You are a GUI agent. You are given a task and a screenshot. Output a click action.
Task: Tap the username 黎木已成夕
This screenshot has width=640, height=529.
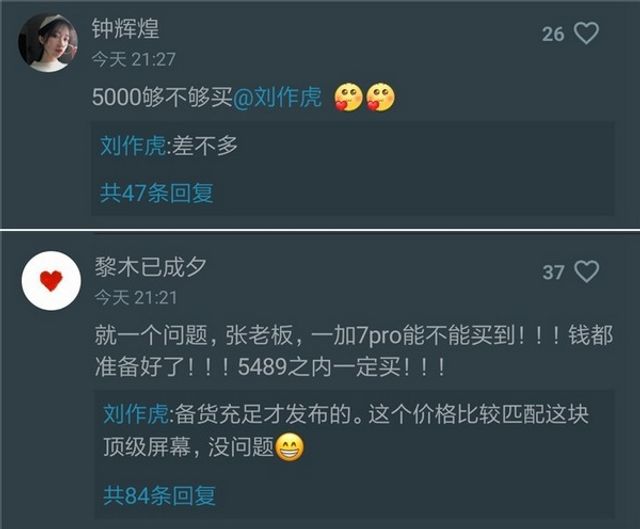[x=151, y=267]
